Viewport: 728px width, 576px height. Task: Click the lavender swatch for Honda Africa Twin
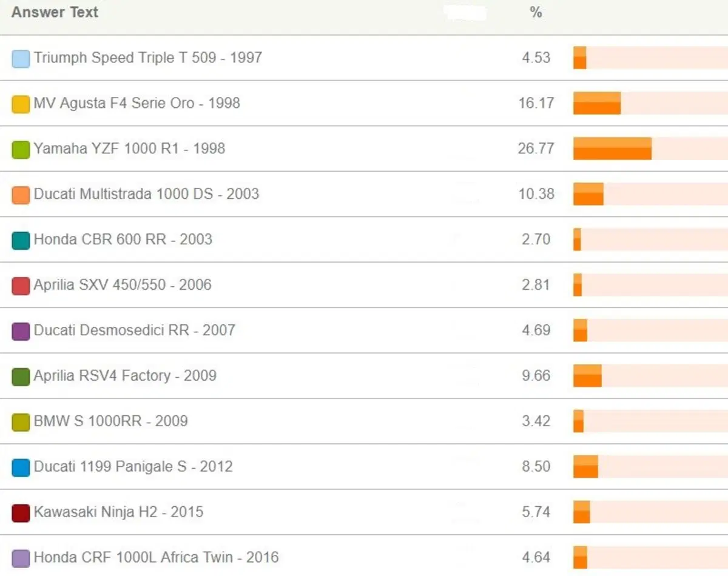tap(21, 558)
